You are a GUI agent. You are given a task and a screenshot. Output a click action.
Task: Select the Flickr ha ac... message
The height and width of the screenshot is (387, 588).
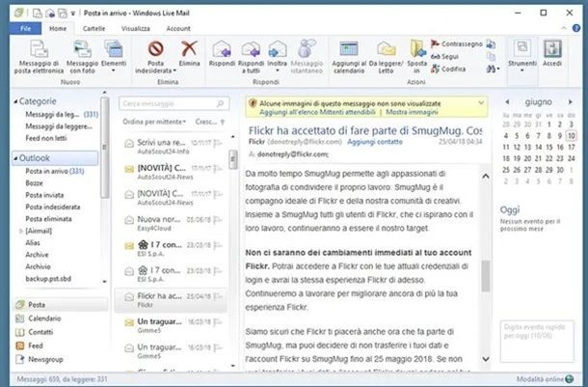coord(171,300)
